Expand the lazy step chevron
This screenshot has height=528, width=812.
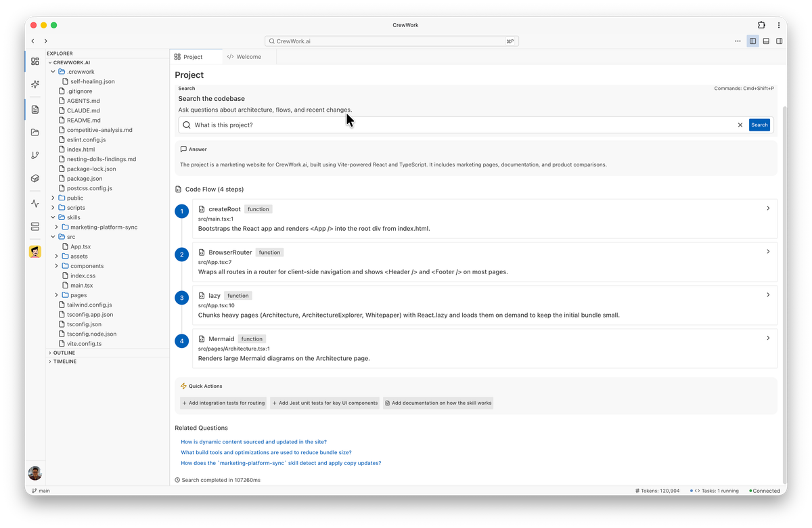(x=768, y=295)
